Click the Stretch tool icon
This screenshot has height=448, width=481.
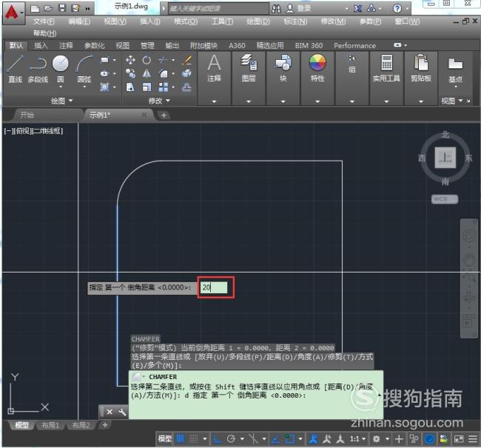pyautogui.click(x=130, y=87)
